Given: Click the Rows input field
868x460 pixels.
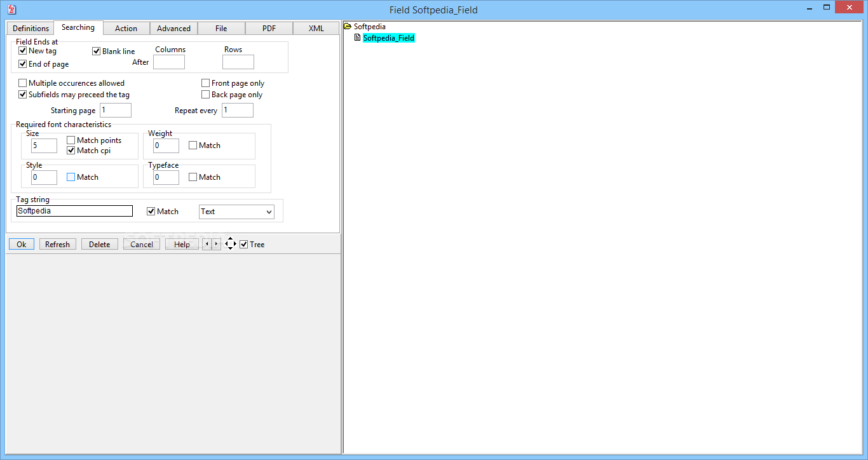Looking at the screenshot, I should pos(238,62).
